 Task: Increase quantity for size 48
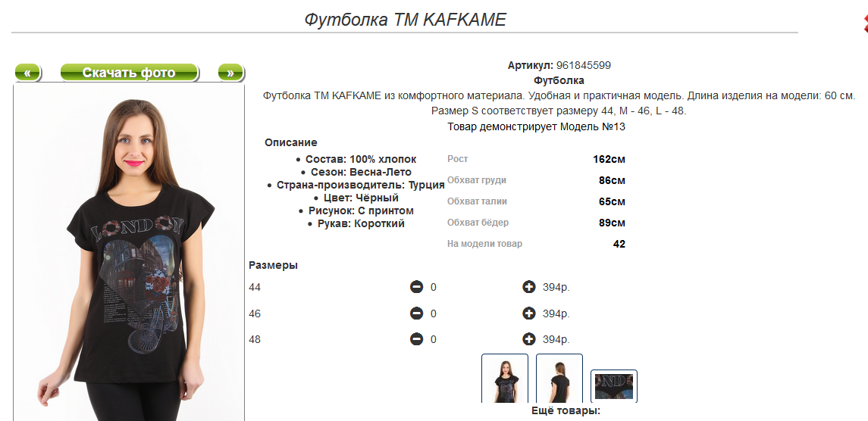(528, 339)
